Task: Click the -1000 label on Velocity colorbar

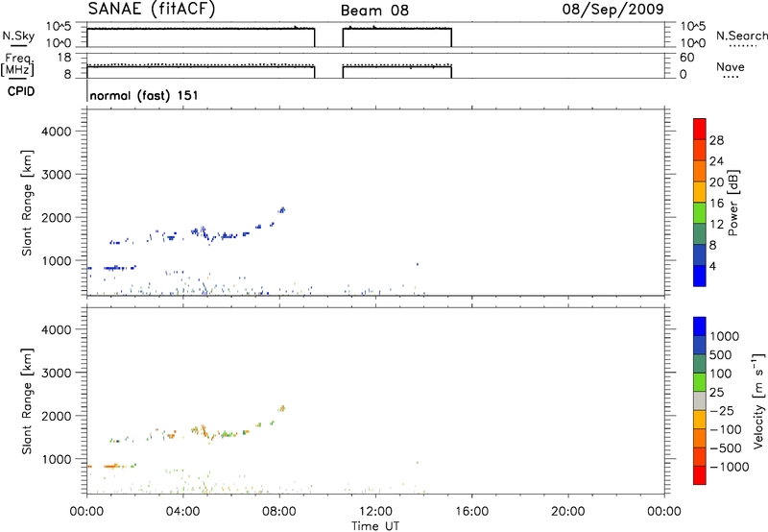Action: 729,467
